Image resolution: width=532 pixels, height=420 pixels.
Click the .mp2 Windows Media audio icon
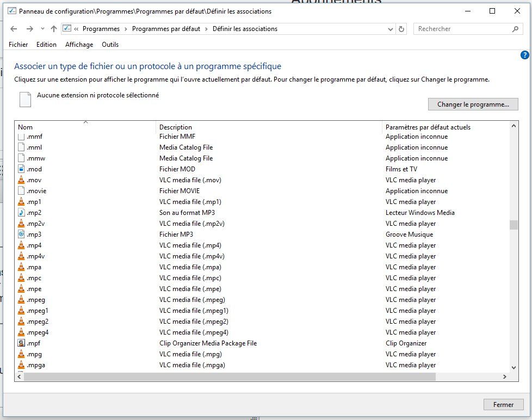[x=21, y=213]
